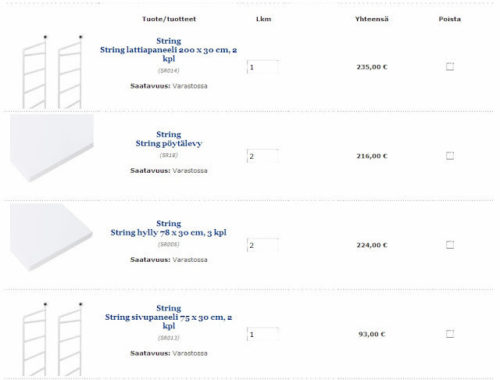Click the sivupaneeli side panel product image
Screen dimensions: 500x380
click(52, 339)
